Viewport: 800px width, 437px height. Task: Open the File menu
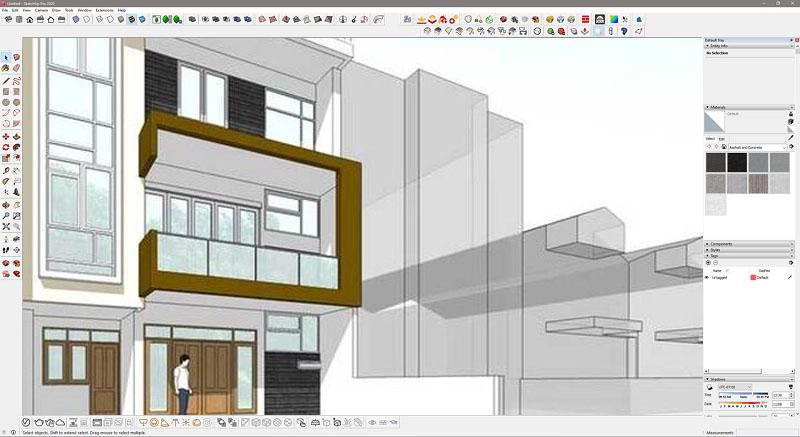pos(5,10)
